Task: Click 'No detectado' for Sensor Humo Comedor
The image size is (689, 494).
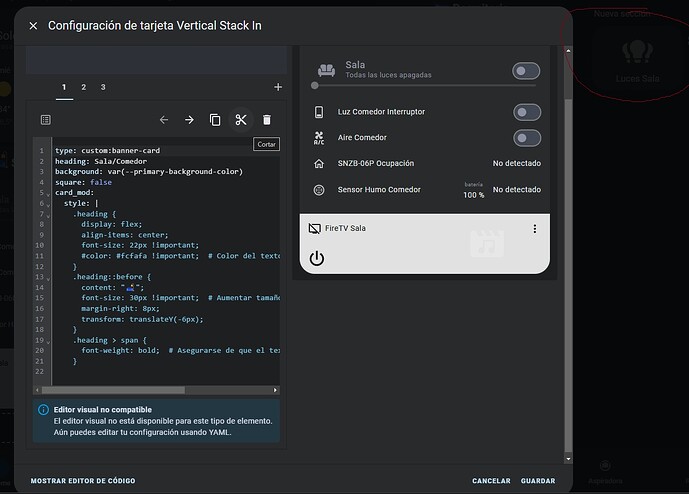Action: coord(517,189)
